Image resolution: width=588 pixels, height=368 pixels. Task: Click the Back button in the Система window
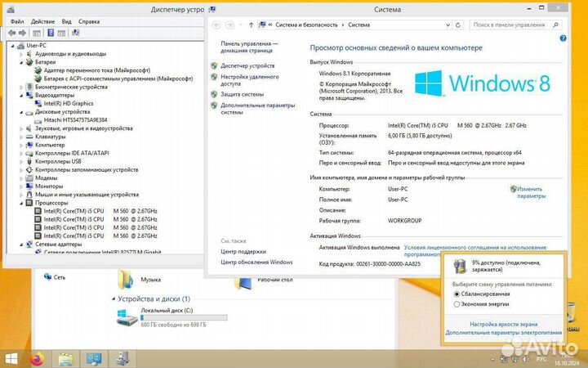(x=216, y=25)
